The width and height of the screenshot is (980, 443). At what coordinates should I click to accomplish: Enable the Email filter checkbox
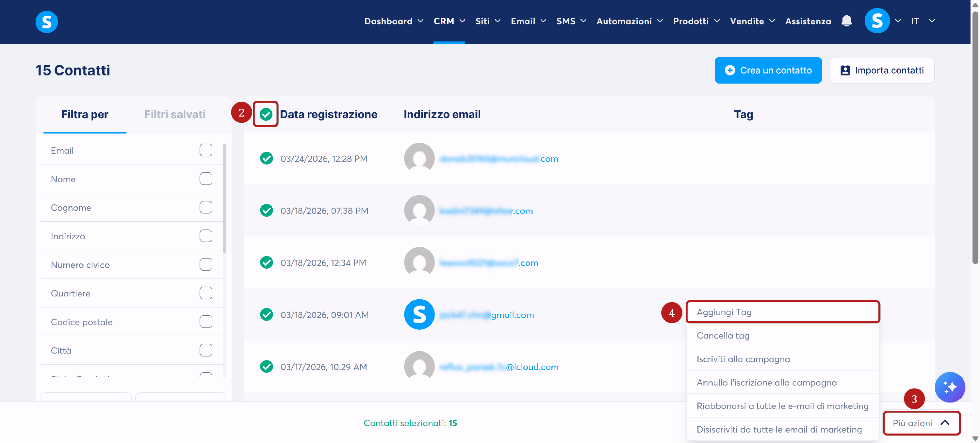[x=206, y=150]
